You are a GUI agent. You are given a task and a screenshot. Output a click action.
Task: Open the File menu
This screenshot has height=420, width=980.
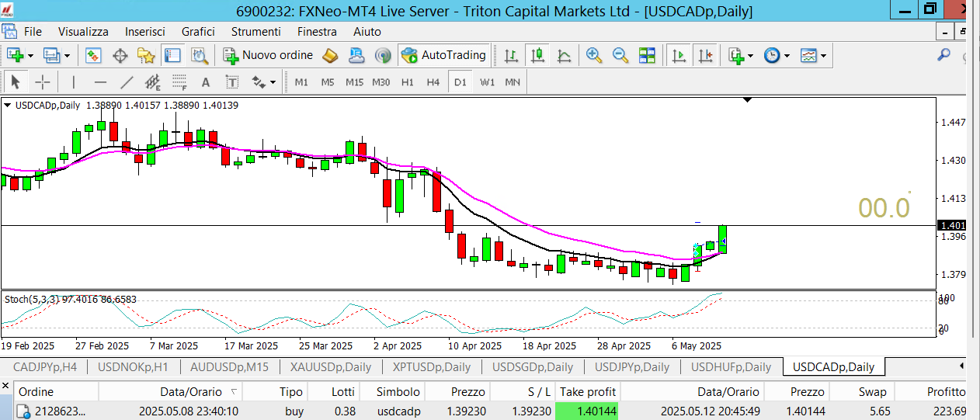pos(33,32)
